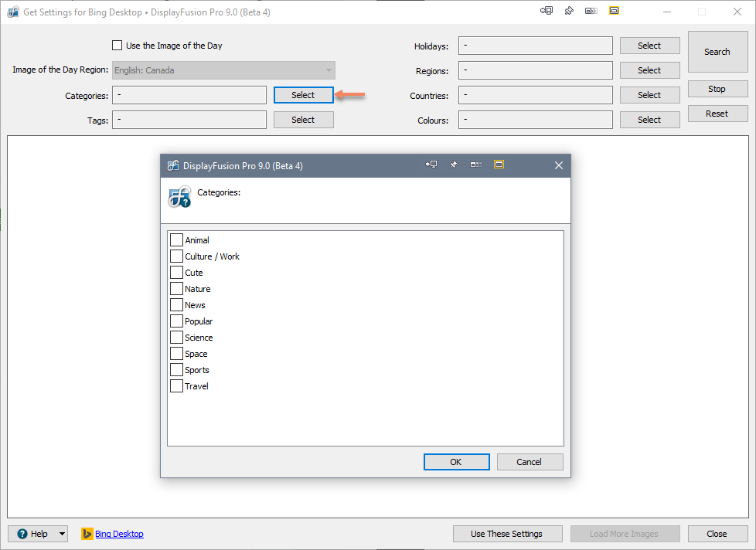Expand the Help button dropdown arrow
This screenshot has height=550, width=756.
pyautogui.click(x=62, y=534)
